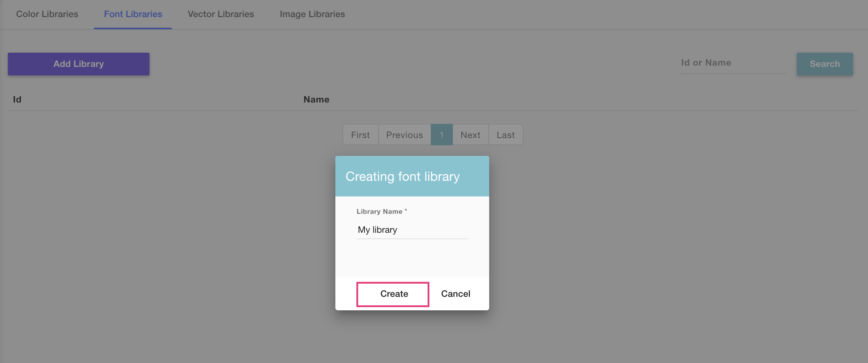The height and width of the screenshot is (363, 868).
Task: Click the Library Name field label
Action: 381,211
